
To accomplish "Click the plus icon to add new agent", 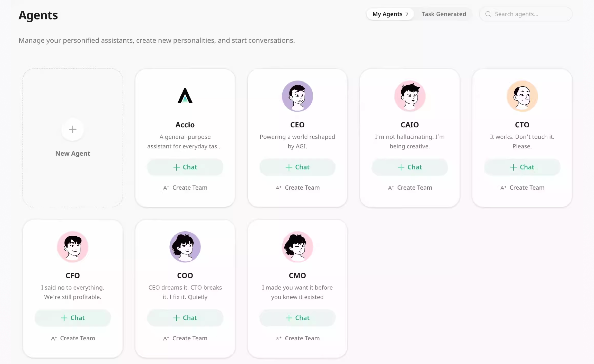I will [x=73, y=129].
